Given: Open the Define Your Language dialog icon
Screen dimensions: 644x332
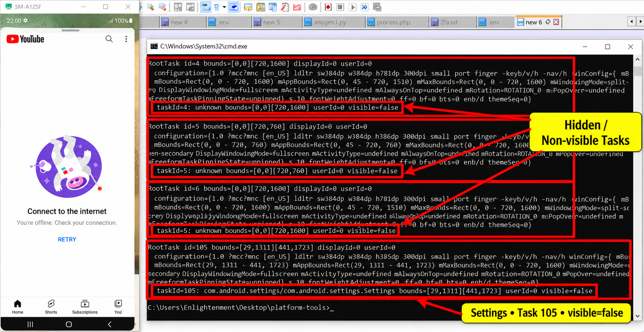Looking at the screenshot, I should [x=248, y=7].
